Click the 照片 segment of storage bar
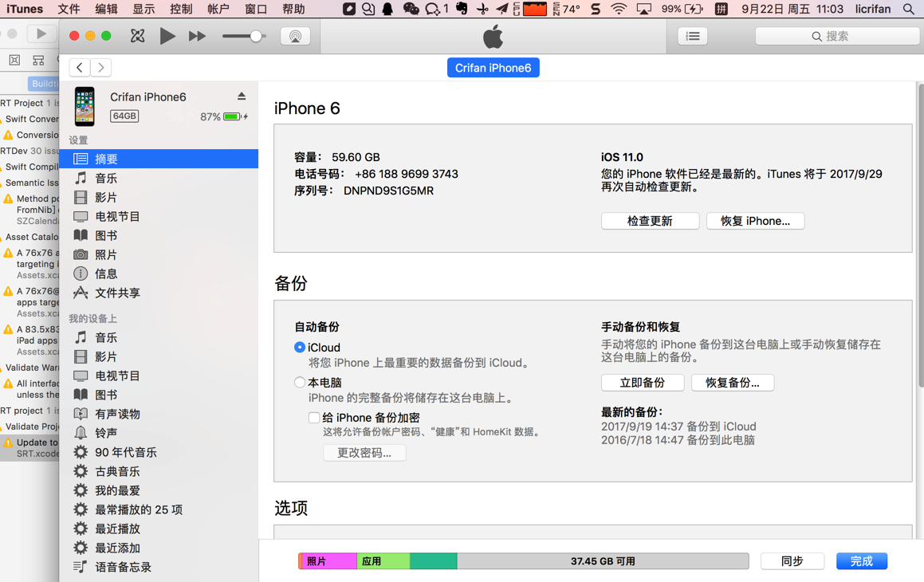 click(x=328, y=561)
